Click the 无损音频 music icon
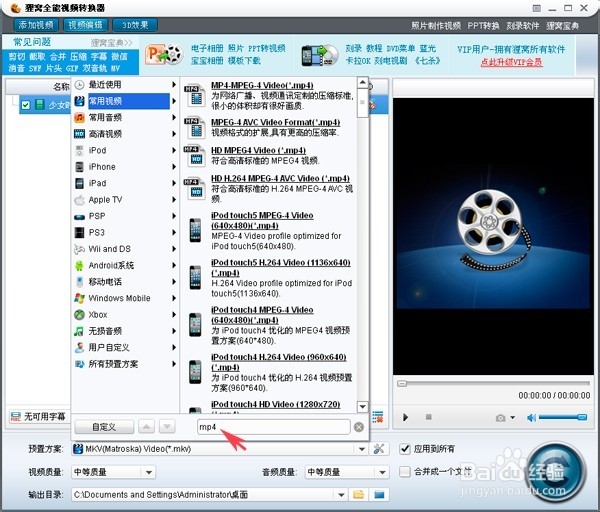 [x=79, y=331]
